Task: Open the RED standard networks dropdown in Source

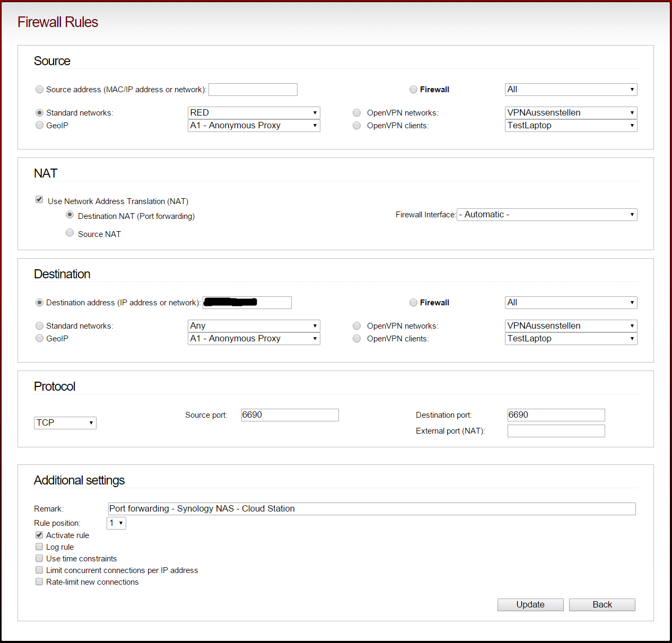Action: tap(254, 113)
